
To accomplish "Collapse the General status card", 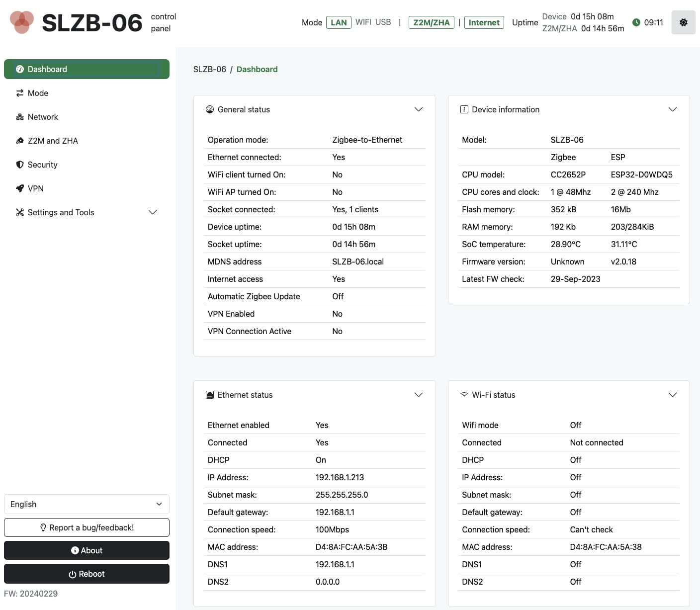I will [x=419, y=109].
